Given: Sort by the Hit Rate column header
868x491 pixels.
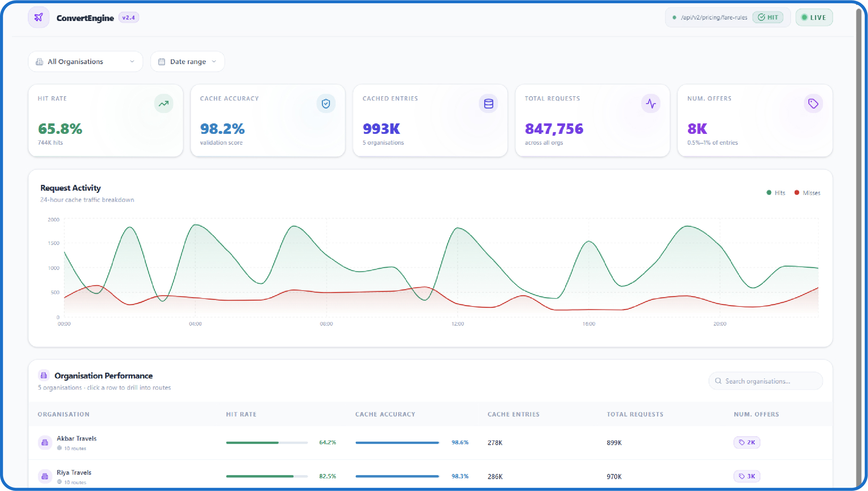Looking at the screenshot, I should click(x=241, y=414).
